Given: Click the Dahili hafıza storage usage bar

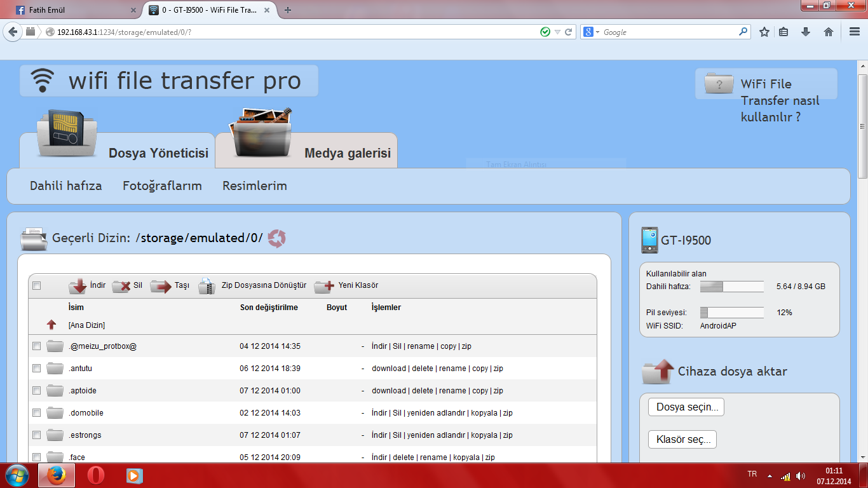Looking at the screenshot, I should coord(732,287).
